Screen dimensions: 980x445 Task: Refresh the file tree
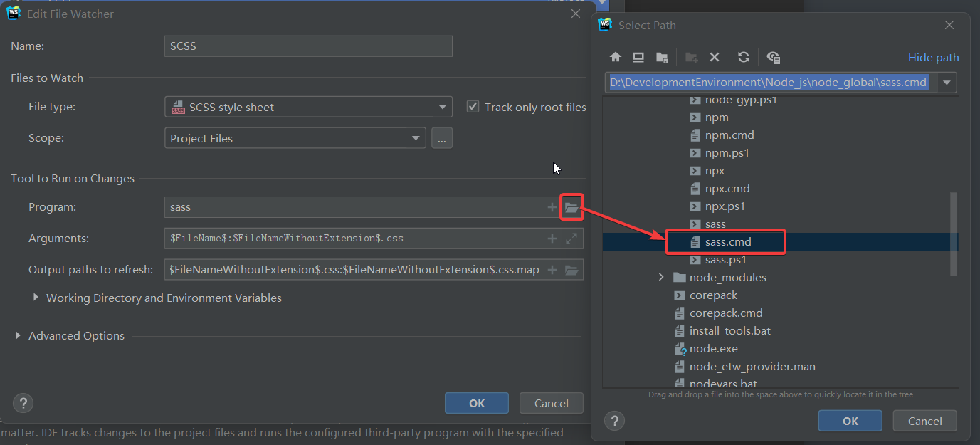(743, 57)
